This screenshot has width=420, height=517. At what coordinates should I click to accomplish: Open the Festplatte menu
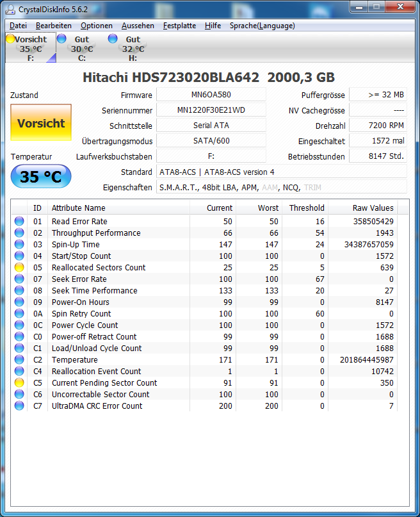[x=179, y=26]
